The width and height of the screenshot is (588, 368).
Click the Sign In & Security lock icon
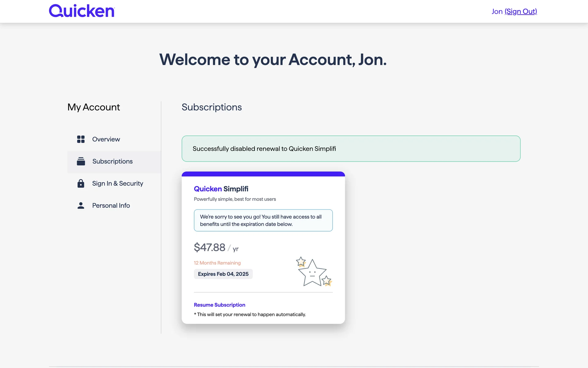[81, 183]
